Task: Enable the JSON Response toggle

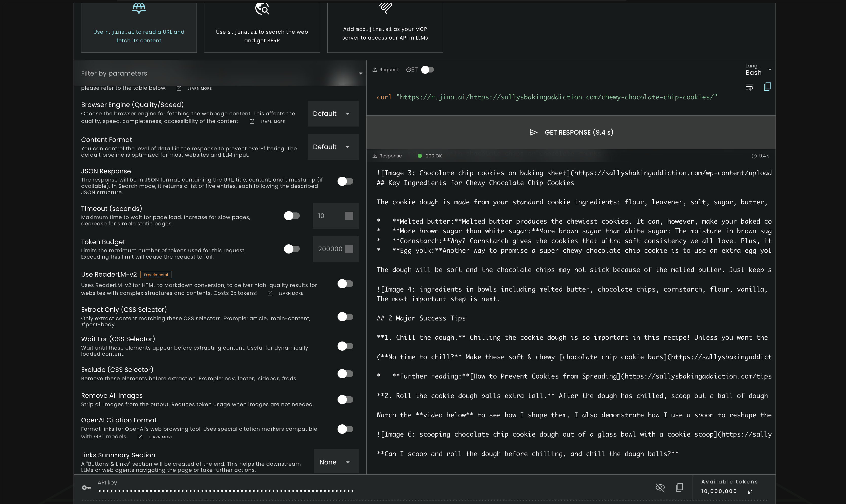Action: point(345,181)
